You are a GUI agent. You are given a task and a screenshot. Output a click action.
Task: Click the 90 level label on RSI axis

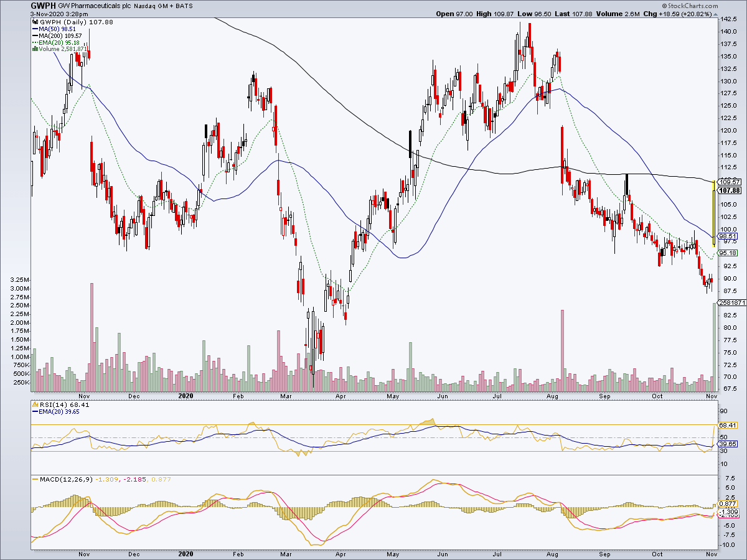(723, 411)
